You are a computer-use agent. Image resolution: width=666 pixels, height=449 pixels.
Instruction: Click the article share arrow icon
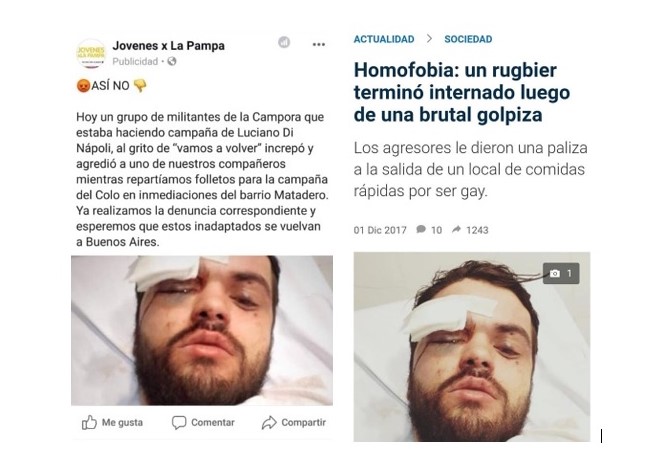(x=456, y=229)
